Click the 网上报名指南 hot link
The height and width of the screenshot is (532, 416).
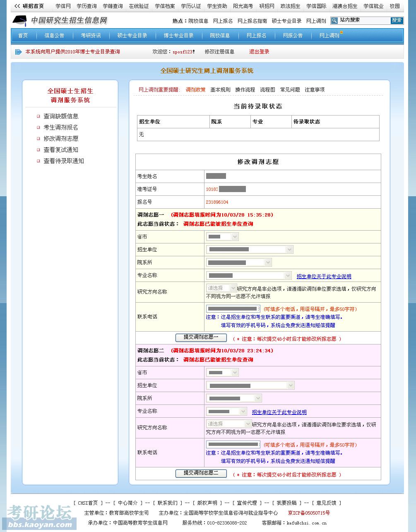(252, 21)
